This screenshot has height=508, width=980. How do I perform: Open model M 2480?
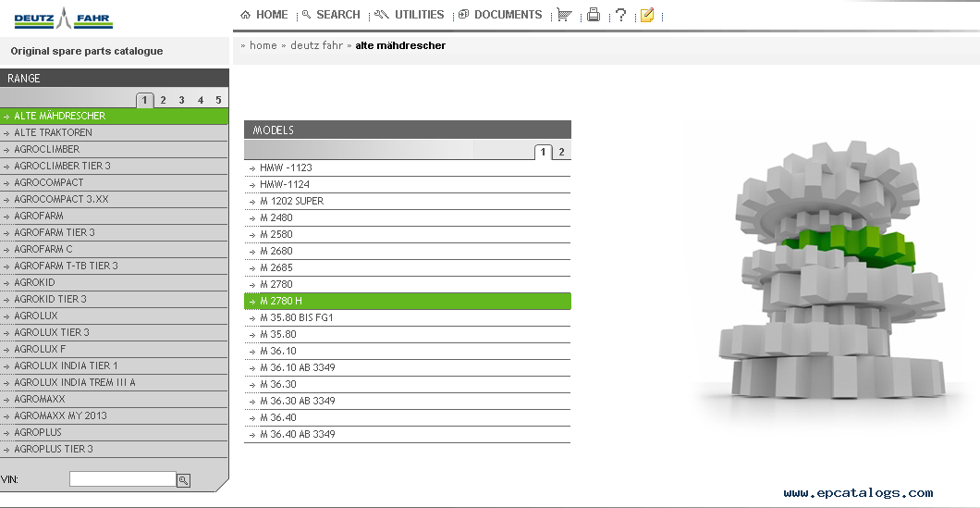(x=408, y=217)
